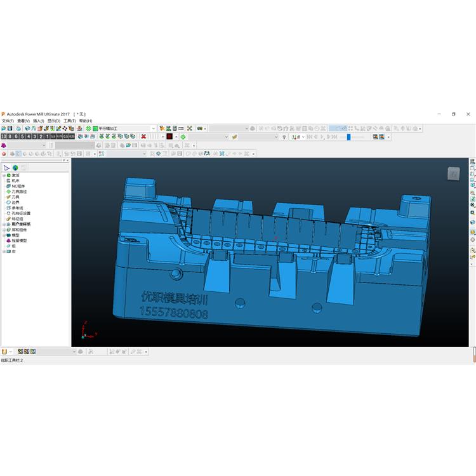
Task: Expand the 模型 tree node
Action: [x=4, y=235]
